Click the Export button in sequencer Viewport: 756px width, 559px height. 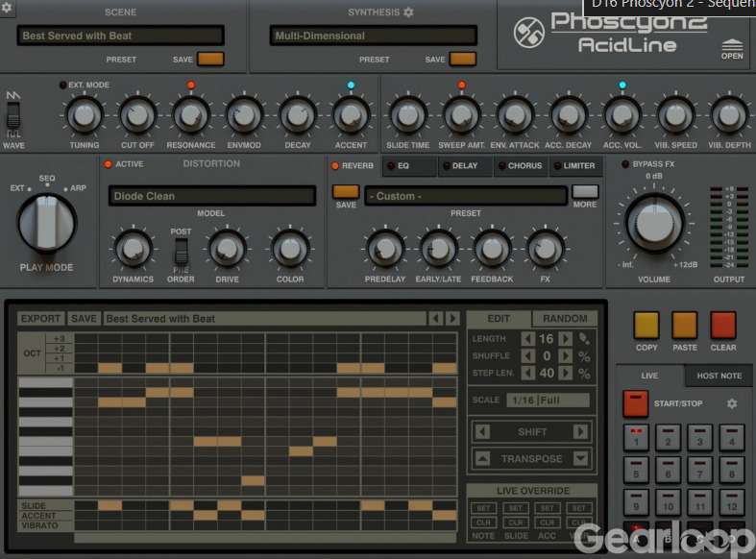click(x=40, y=319)
